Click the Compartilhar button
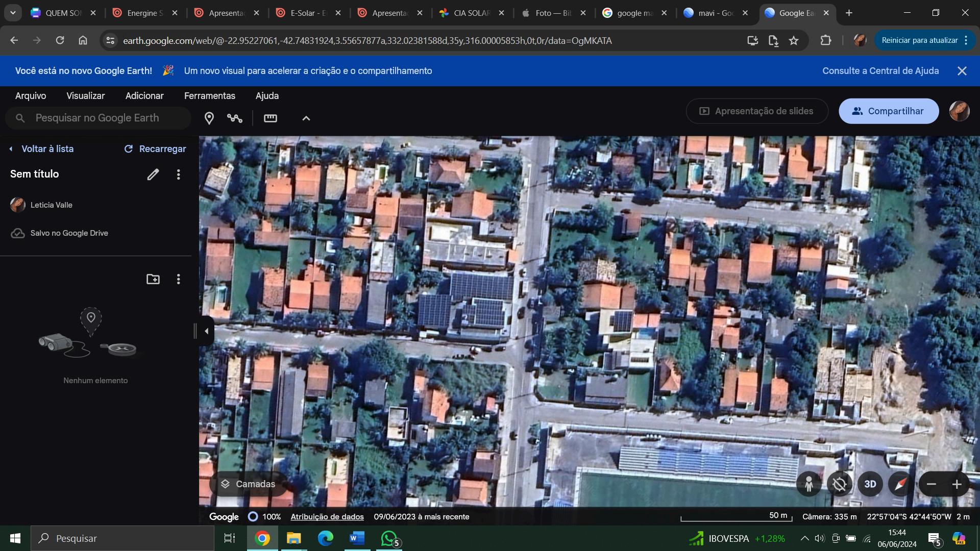Image resolution: width=980 pixels, height=551 pixels. 888,111
